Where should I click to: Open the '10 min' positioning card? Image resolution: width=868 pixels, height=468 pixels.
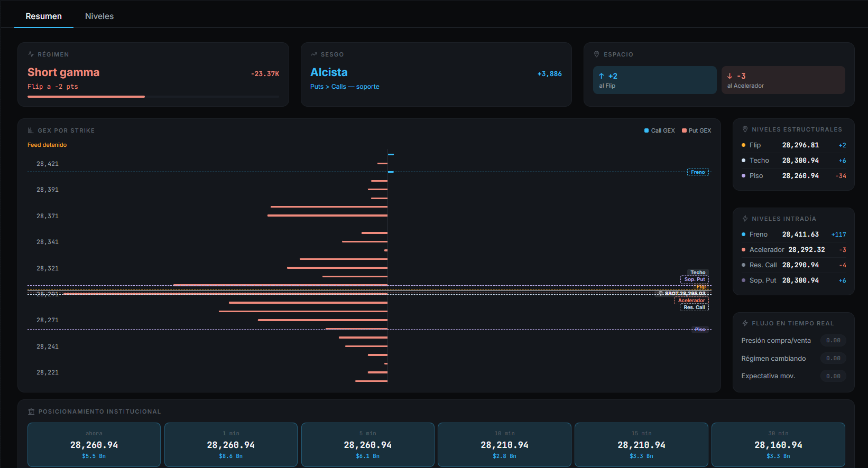504,444
